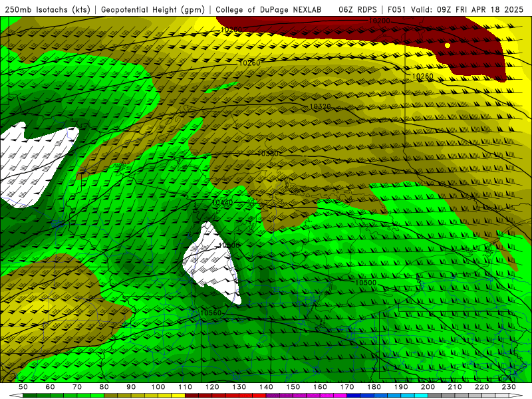Viewport: 532px width, 399px height.
Task: Click the dark gray swatch just after 200
Action: [x=434, y=395]
